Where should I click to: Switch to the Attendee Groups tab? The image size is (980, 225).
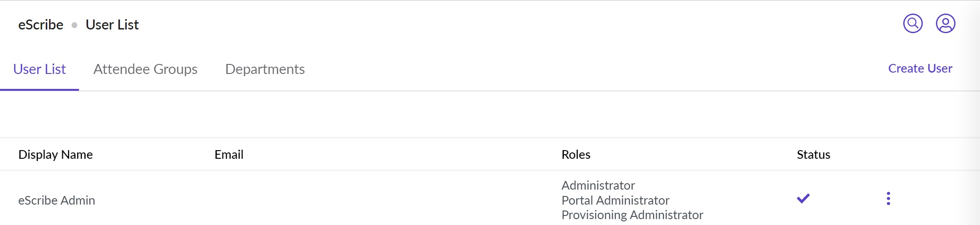(145, 69)
